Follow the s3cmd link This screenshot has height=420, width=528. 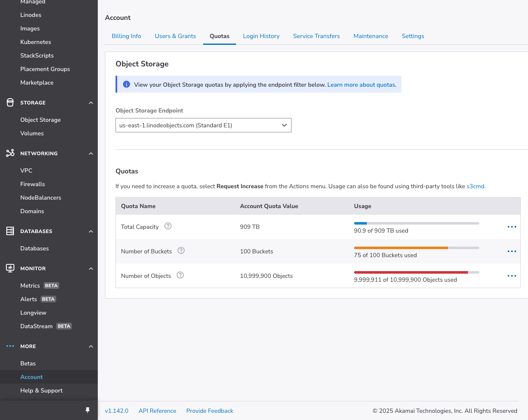coord(475,186)
